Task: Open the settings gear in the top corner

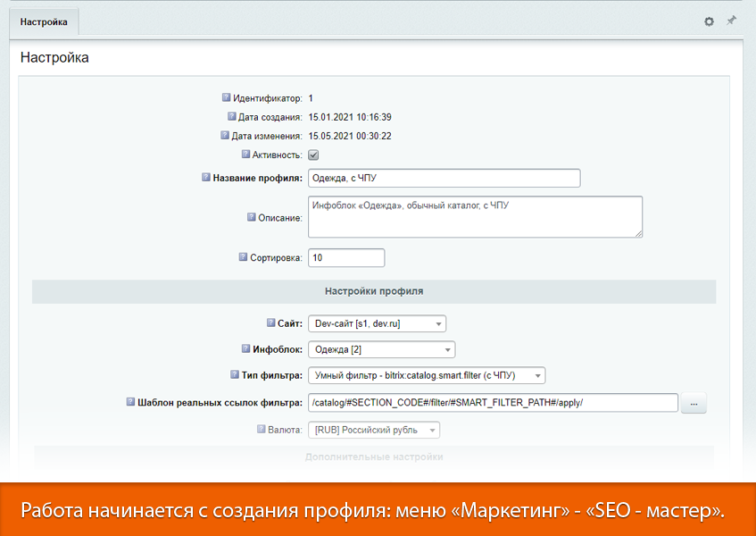Action: coord(710,20)
